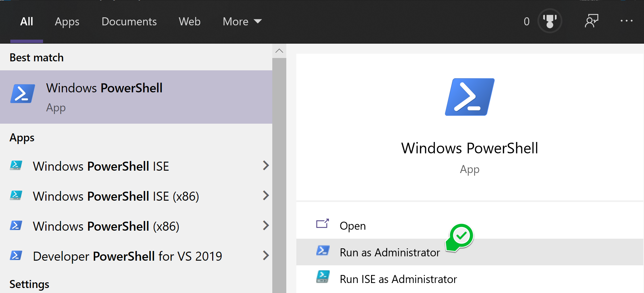Open the three-dot options menu
The height and width of the screenshot is (293, 644).
626,21
